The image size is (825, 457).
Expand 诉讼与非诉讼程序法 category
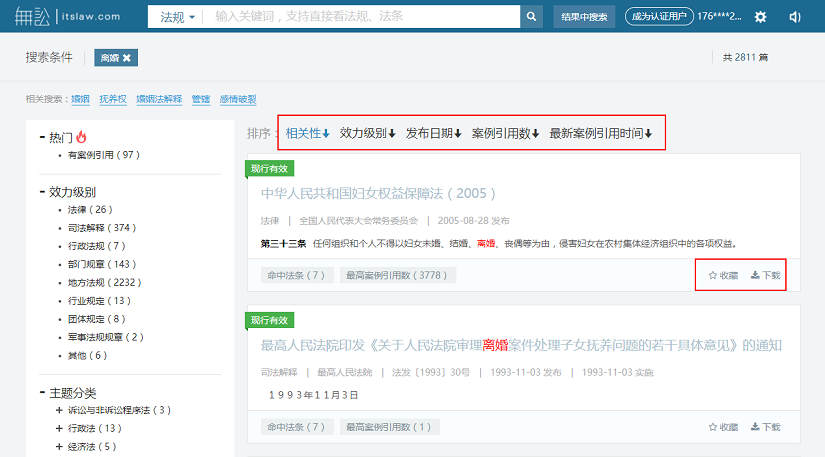[x=59, y=410]
